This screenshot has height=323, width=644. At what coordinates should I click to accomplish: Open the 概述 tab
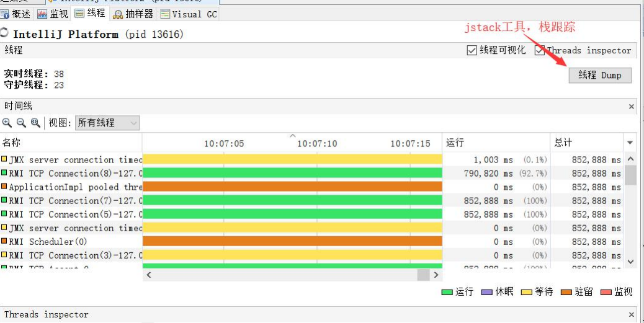[x=16, y=14]
